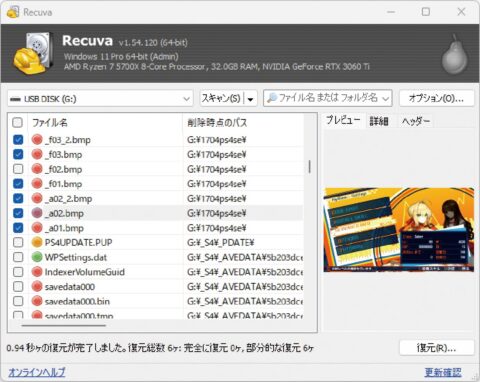This screenshot has width=480, height=382.
Task: Click the 更新確認 update link
Action: click(x=443, y=372)
